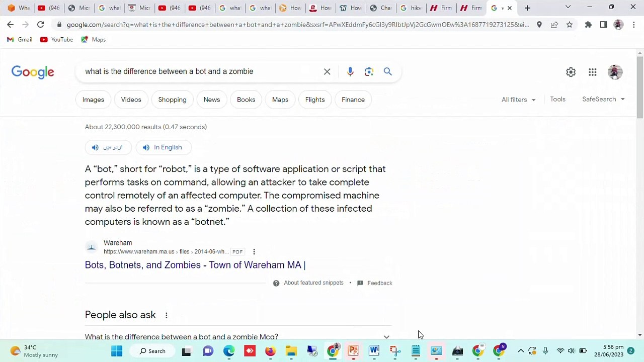
Task: Switch to Word on taskbar
Action: pos(374,351)
